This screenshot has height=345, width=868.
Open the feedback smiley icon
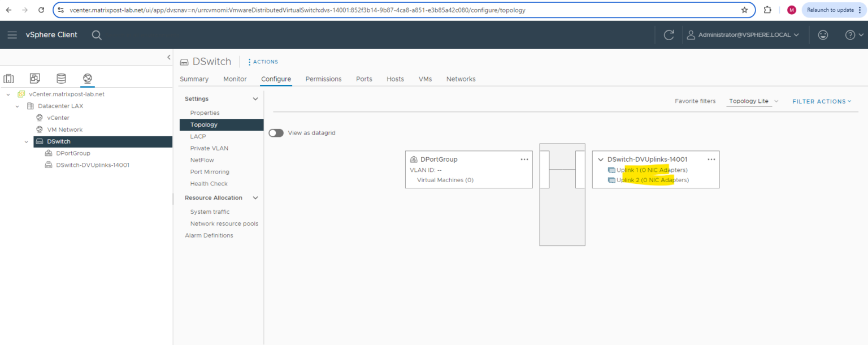pyautogui.click(x=823, y=34)
